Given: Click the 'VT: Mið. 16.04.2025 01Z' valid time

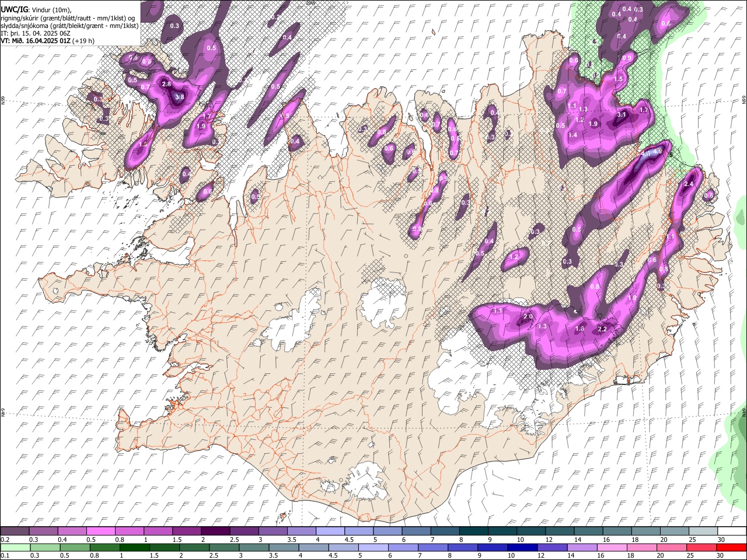Looking at the screenshot, I should 36,41.
